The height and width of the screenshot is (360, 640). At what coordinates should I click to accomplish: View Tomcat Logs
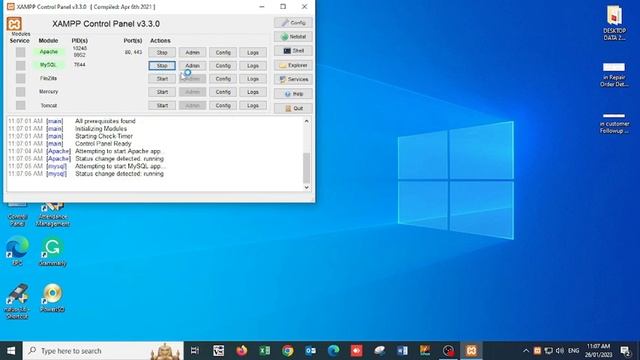[253, 105]
